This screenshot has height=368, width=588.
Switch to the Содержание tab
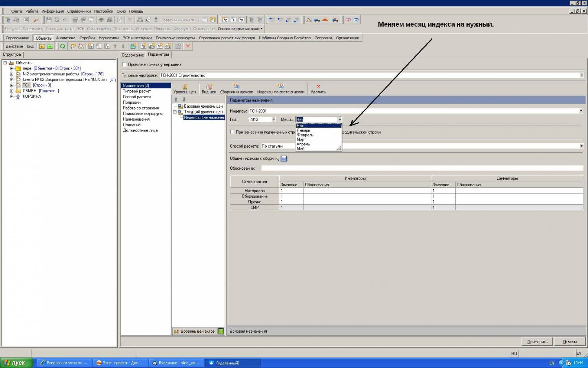(x=133, y=55)
